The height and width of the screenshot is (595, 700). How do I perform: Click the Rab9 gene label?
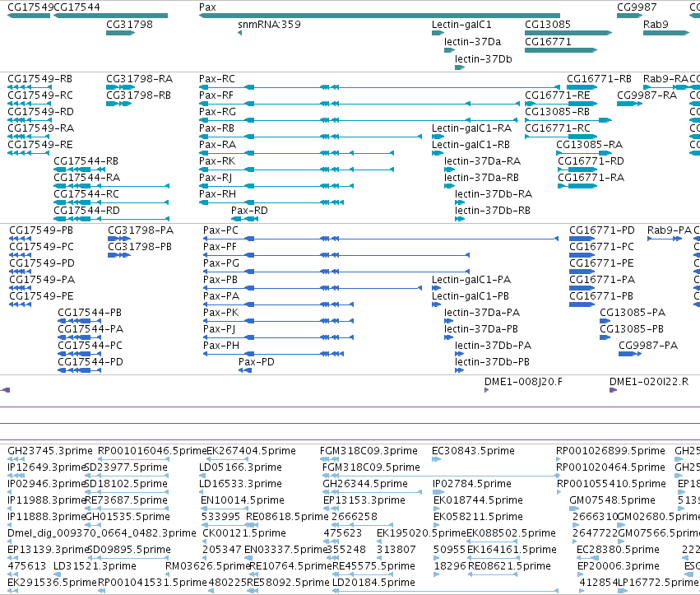[x=656, y=25]
